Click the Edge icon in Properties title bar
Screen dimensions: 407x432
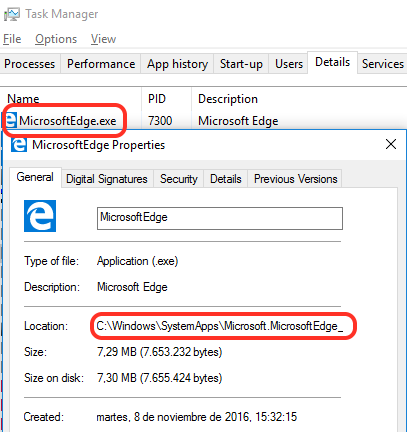click(x=19, y=145)
